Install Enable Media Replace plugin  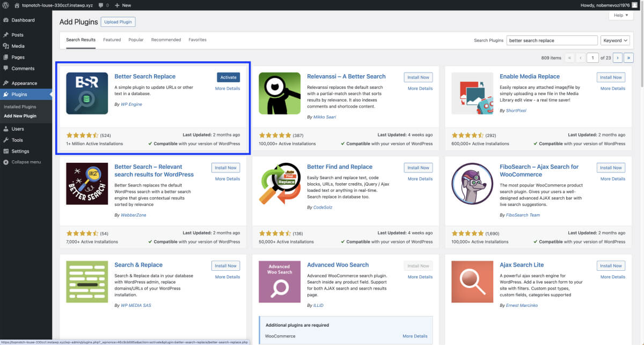[611, 77]
